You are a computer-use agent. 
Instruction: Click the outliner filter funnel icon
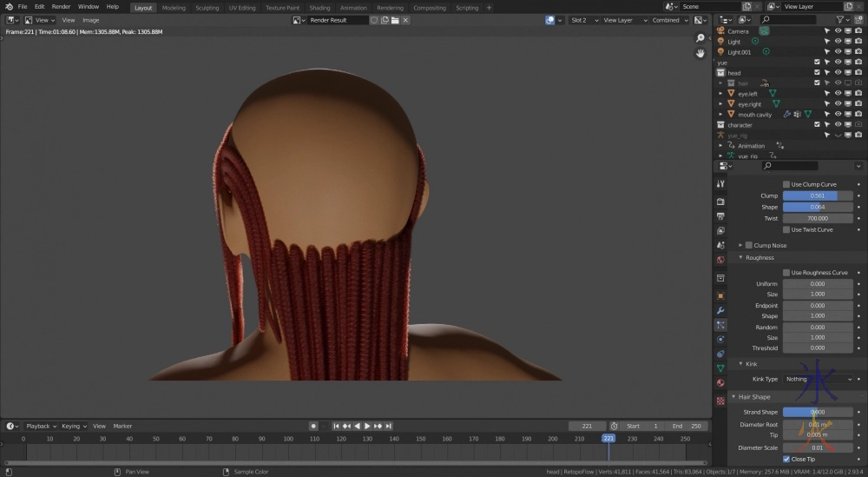[x=840, y=19]
